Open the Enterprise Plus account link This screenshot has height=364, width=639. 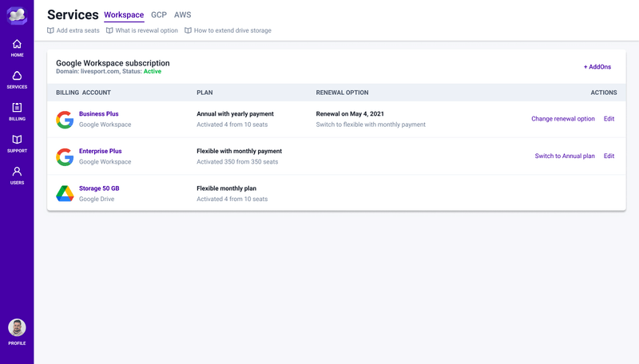pos(101,151)
